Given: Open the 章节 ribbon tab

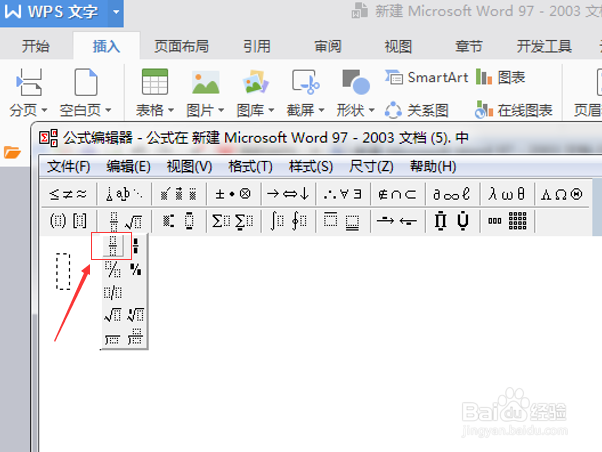Looking at the screenshot, I should click(x=469, y=46).
